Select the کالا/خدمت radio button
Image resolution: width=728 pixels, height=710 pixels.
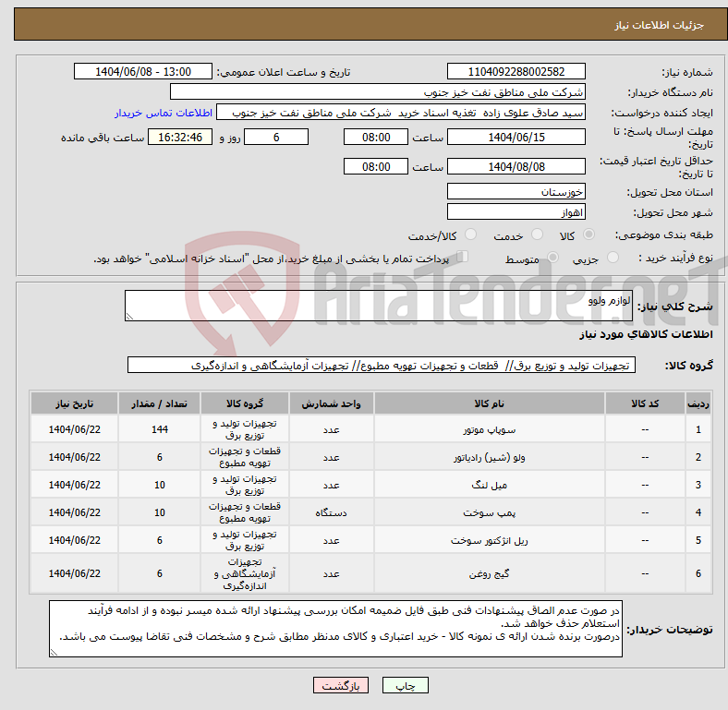471,235
